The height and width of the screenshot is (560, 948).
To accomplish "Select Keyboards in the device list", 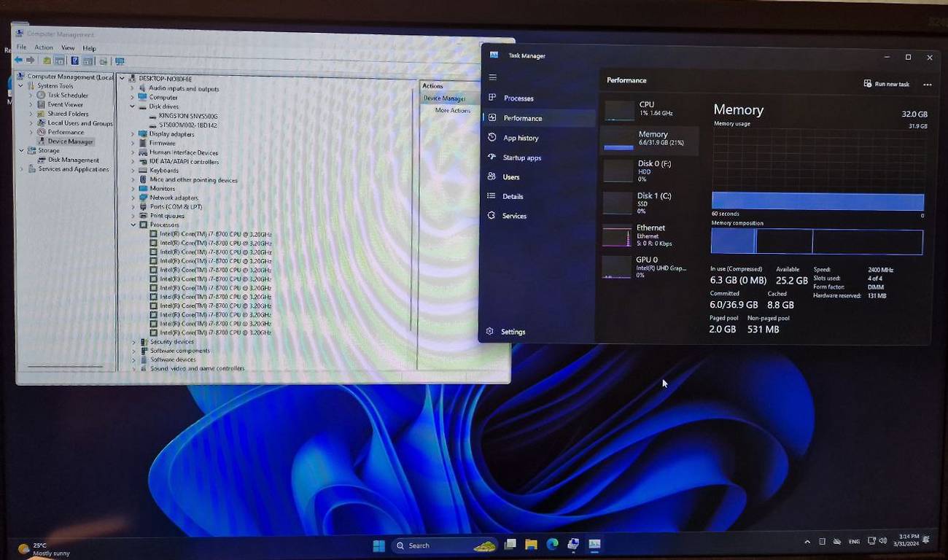I will tap(164, 171).
